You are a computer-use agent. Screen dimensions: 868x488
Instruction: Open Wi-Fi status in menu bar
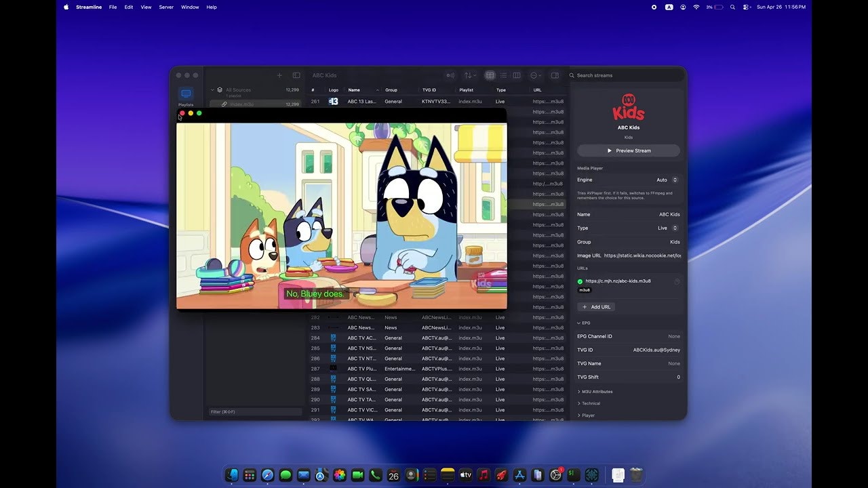coord(696,7)
